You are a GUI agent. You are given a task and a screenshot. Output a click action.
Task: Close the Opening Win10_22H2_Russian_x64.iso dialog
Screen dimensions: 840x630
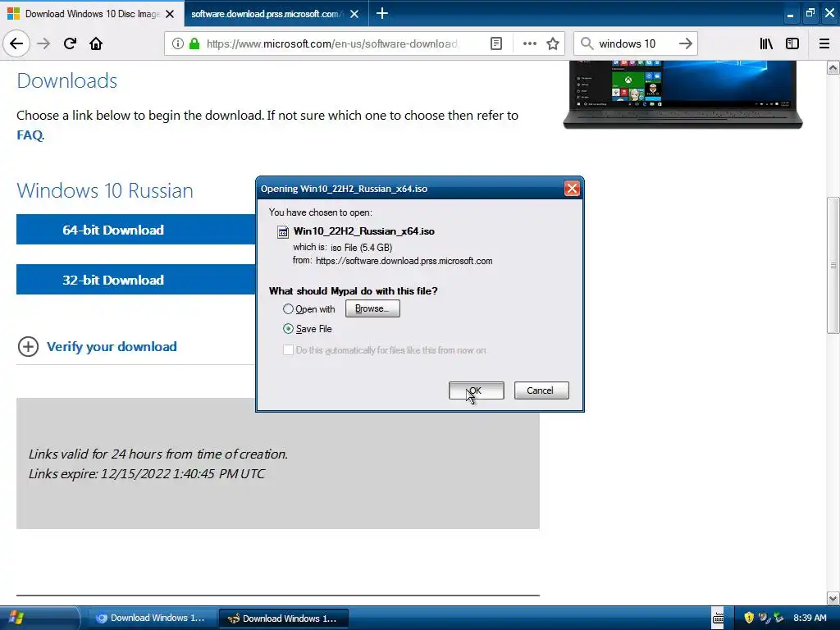click(x=572, y=189)
